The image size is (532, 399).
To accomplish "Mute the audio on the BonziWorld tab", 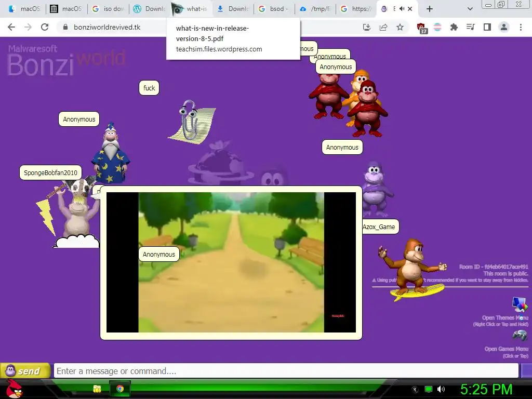I will click(x=402, y=9).
